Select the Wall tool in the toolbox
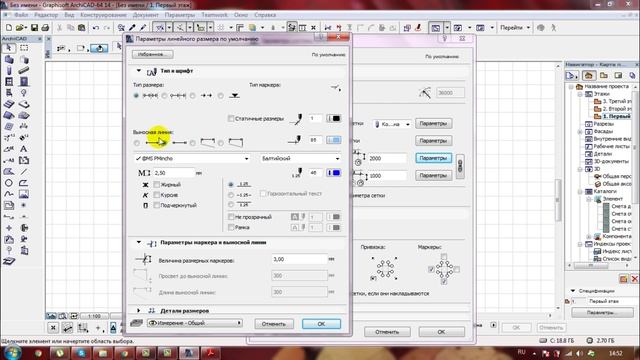The image size is (640, 360). pyautogui.click(x=9, y=60)
